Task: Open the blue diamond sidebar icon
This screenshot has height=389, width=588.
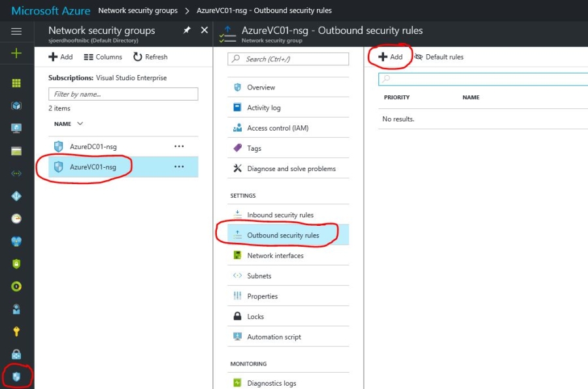Action: coord(16,196)
